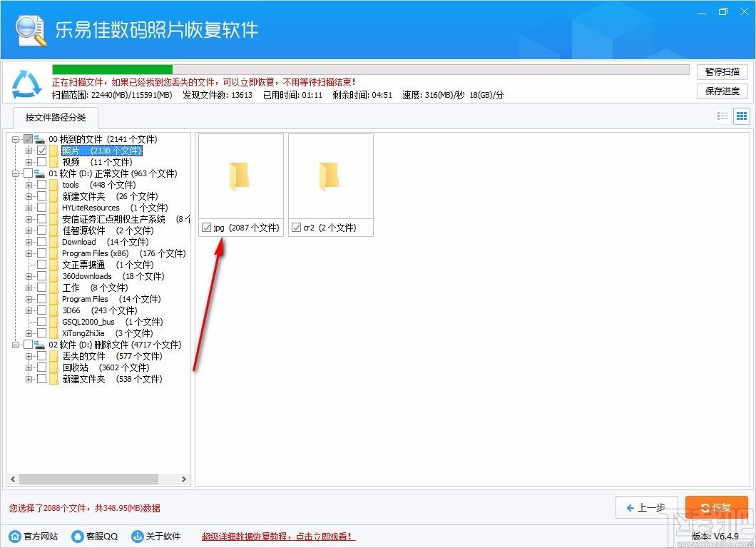Check the Program Files (x86) checkbox

(x=42, y=253)
